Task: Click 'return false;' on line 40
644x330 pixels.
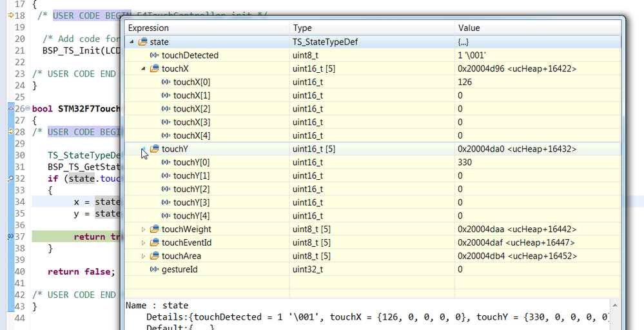Action: [81, 271]
